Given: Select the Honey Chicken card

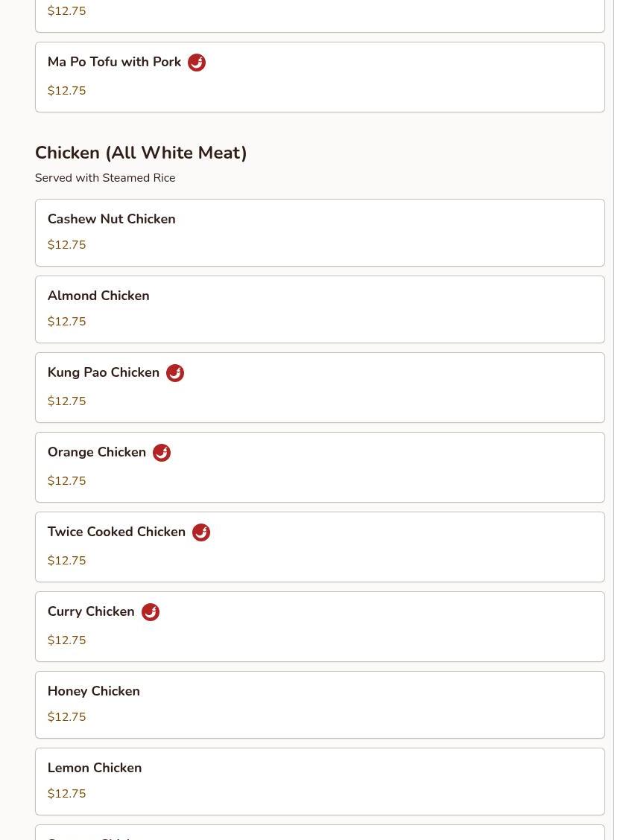Looking at the screenshot, I should click(x=320, y=705).
